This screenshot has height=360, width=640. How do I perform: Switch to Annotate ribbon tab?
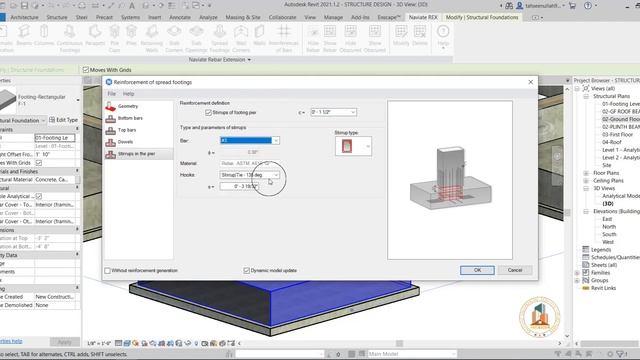pyautogui.click(x=180, y=17)
